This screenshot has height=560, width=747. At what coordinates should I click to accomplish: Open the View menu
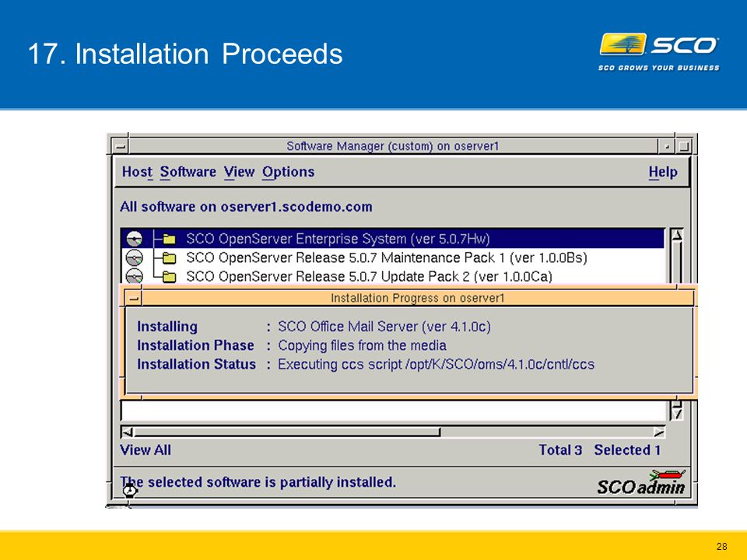click(239, 172)
